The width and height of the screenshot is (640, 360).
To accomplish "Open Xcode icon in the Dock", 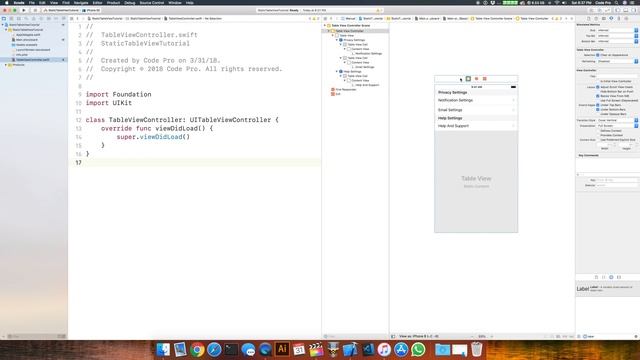I will [x=350, y=350].
